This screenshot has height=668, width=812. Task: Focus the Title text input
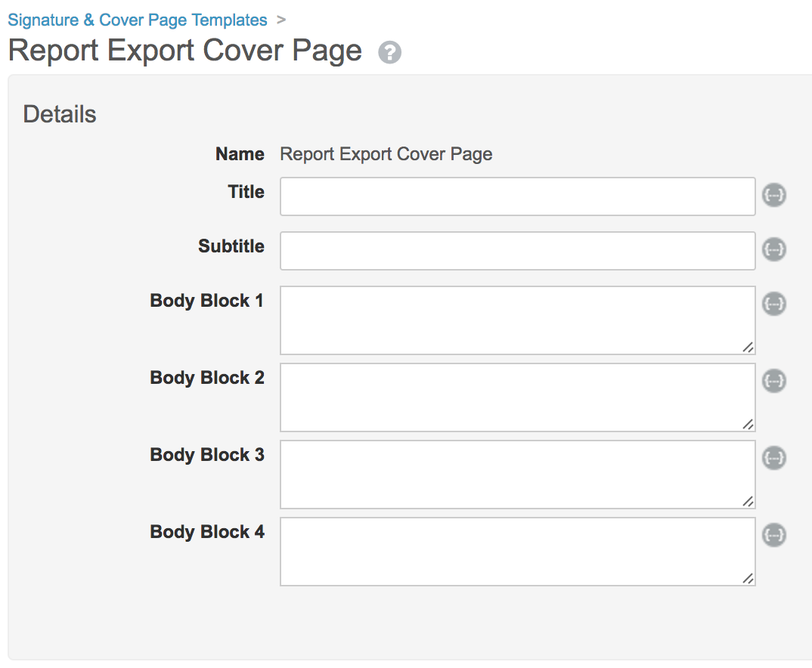pyautogui.click(x=517, y=196)
